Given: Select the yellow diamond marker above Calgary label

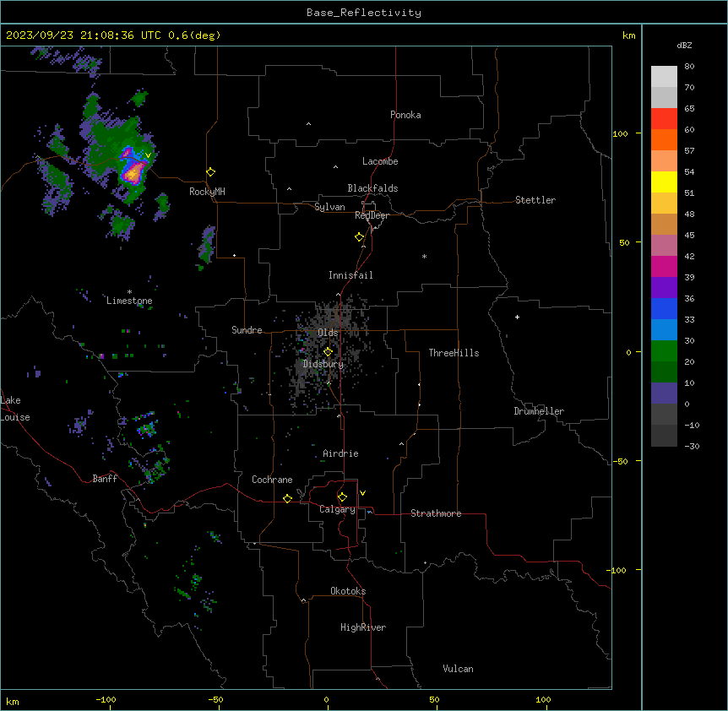Looking at the screenshot, I should [x=342, y=497].
